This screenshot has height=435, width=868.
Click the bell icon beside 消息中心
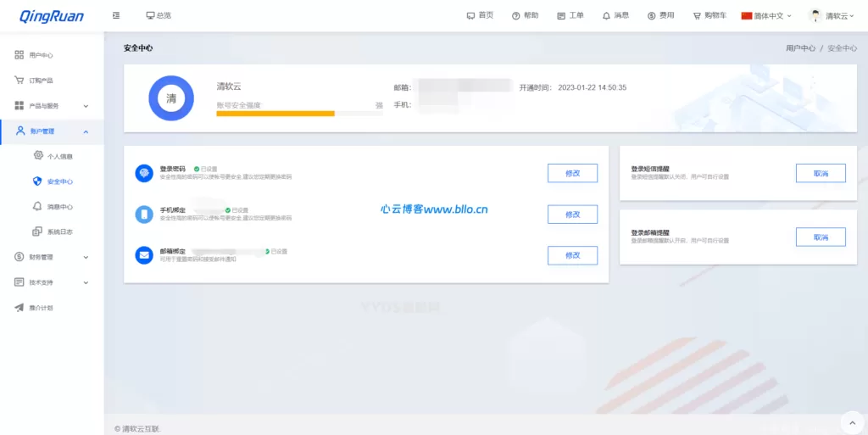[x=37, y=206]
